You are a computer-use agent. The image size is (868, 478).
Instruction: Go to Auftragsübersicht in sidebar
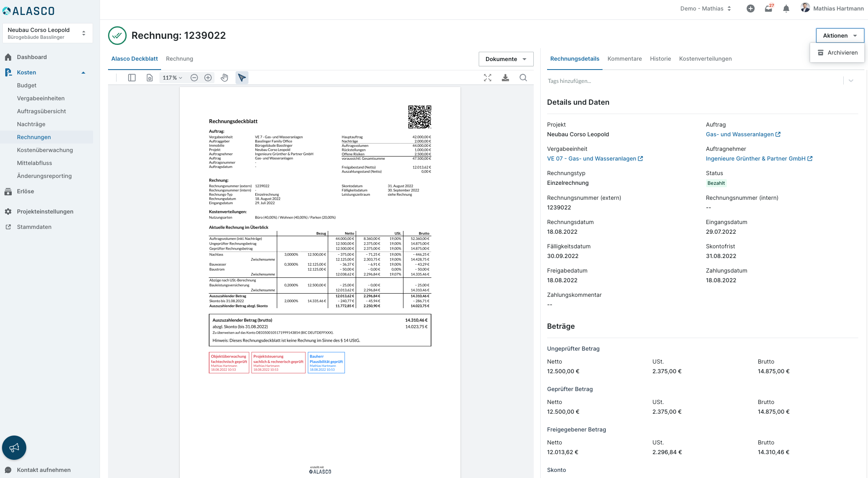(41, 111)
